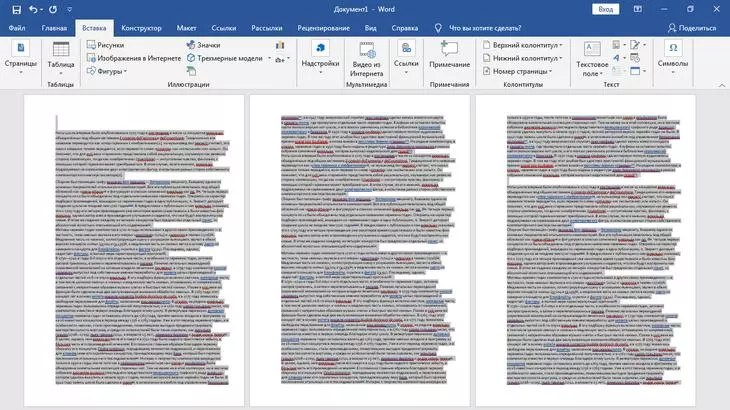The height and width of the screenshot is (410, 730).
Task: Insert icons using Значки
Action: click(x=203, y=45)
